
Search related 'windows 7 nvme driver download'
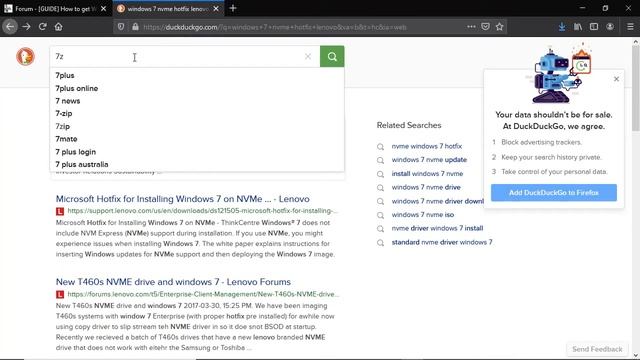[438, 201]
